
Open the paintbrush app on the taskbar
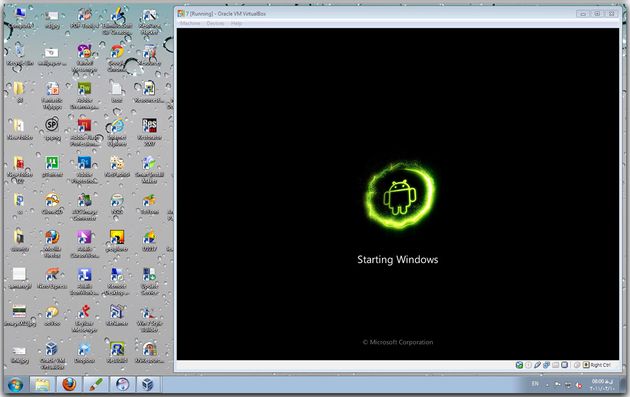coord(96,385)
